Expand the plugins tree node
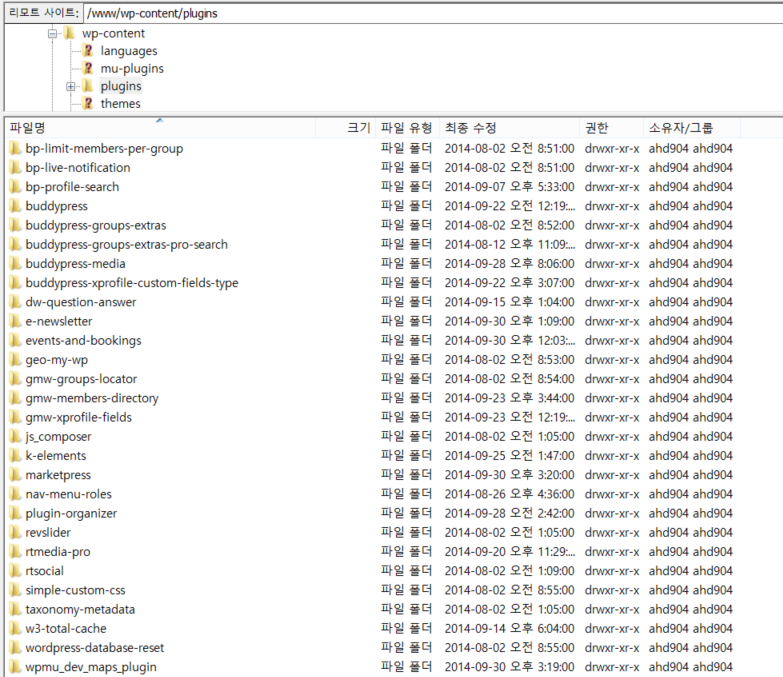This screenshot has width=783, height=677. 71,87
